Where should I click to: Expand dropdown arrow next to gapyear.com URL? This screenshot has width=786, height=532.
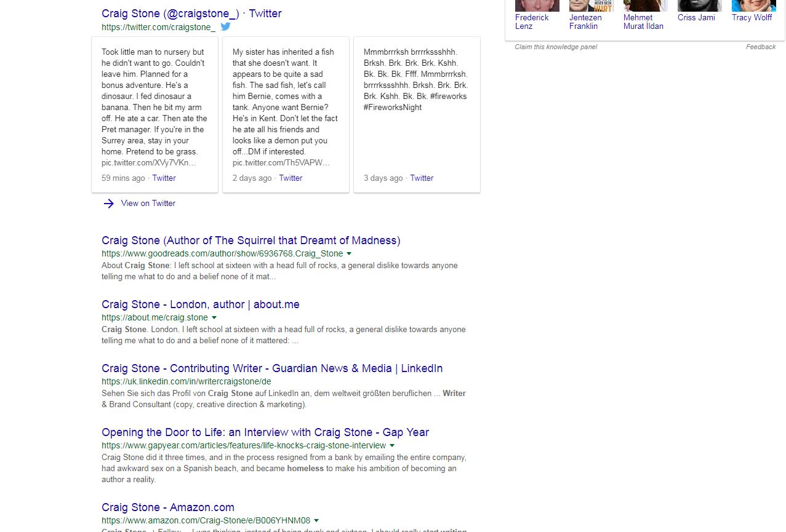click(392, 445)
